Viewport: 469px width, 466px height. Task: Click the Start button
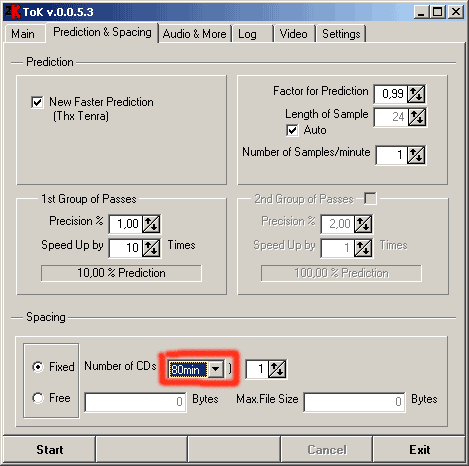(49, 450)
